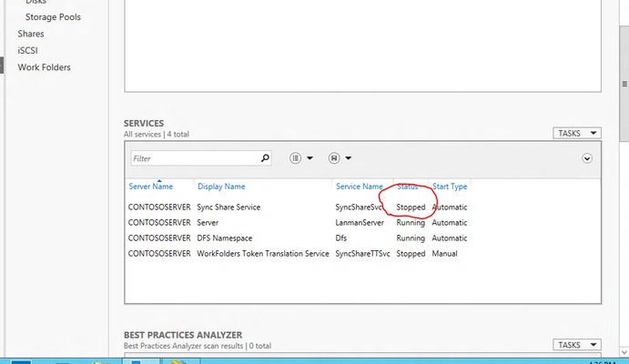This screenshot has width=629, height=364.
Task: Click the search magnifier in Filter box
Action: click(265, 158)
